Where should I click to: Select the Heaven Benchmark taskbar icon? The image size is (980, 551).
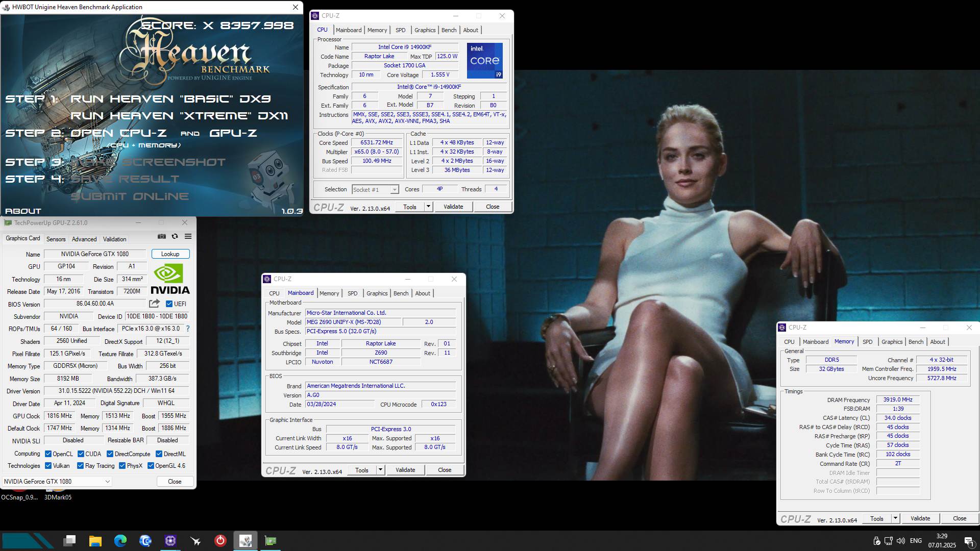(246, 540)
